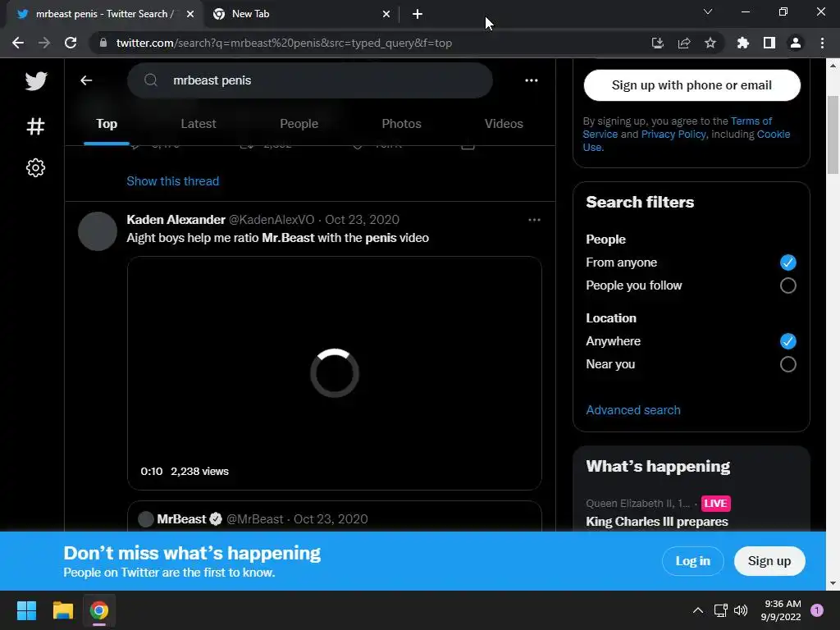Open the Chrome extensions puzzle icon
Screen dimensions: 840x630
point(742,43)
